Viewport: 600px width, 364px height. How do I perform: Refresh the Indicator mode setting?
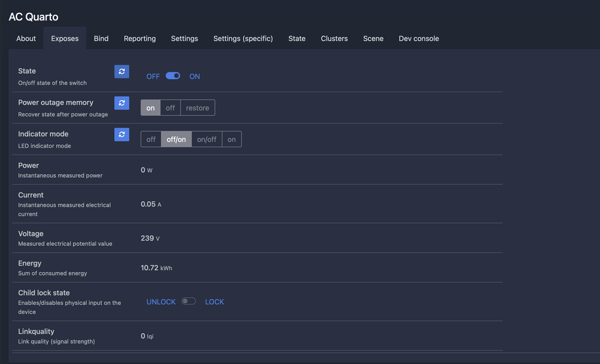coord(121,134)
